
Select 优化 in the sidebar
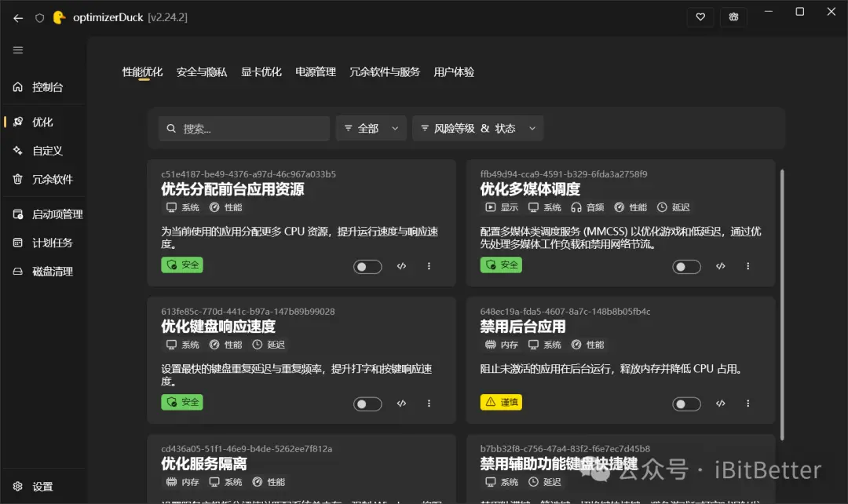point(44,122)
